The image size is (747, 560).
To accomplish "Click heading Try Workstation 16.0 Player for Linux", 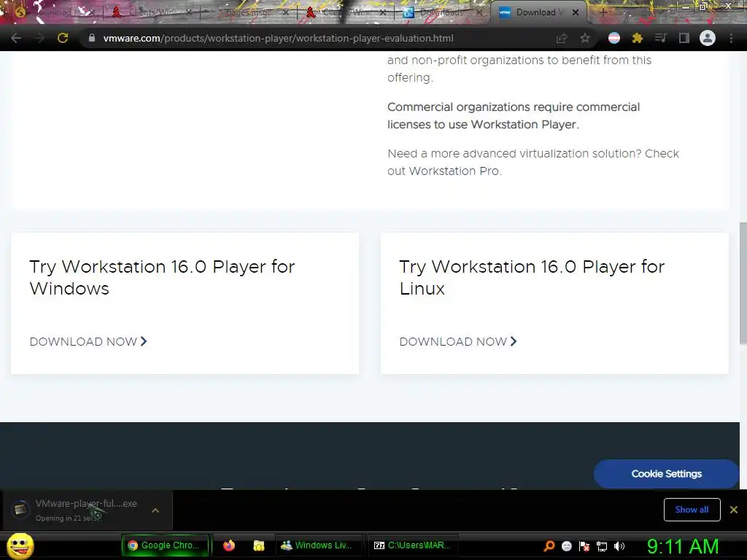I will point(532,278).
